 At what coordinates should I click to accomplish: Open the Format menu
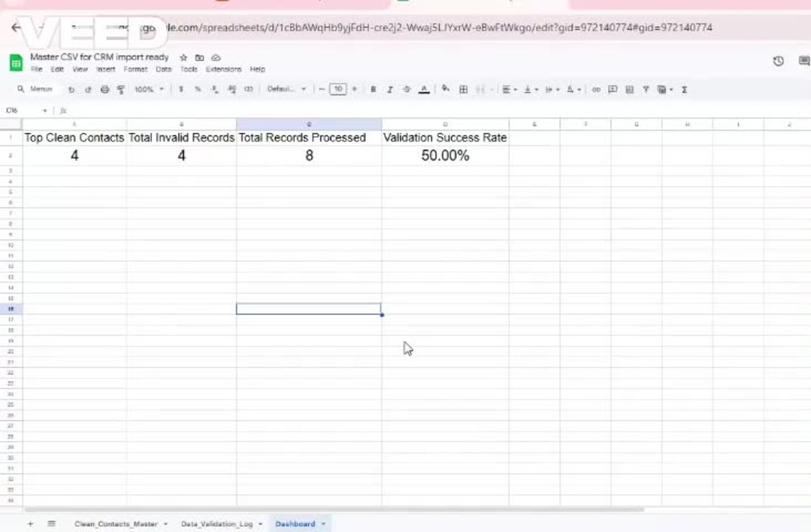pyautogui.click(x=135, y=69)
